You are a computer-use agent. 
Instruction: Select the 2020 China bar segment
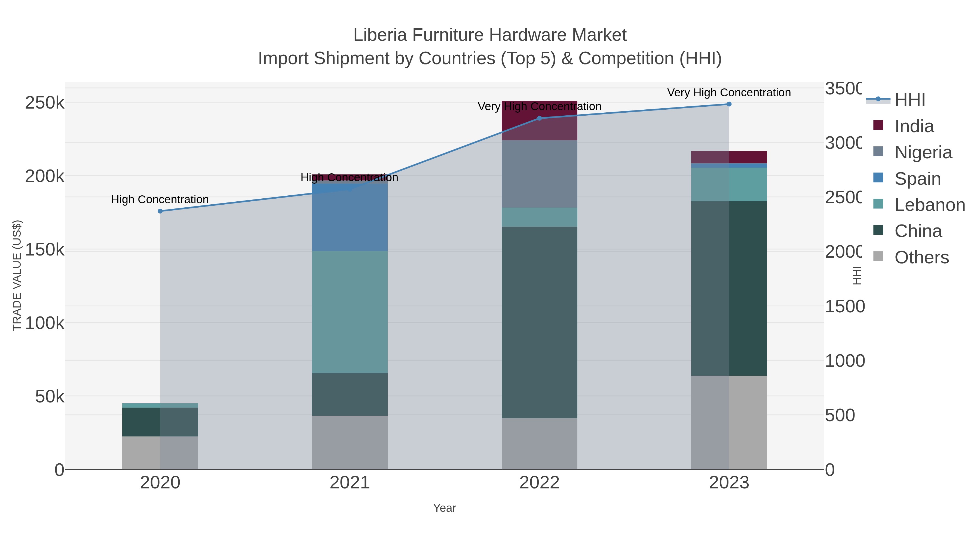[160, 422]
